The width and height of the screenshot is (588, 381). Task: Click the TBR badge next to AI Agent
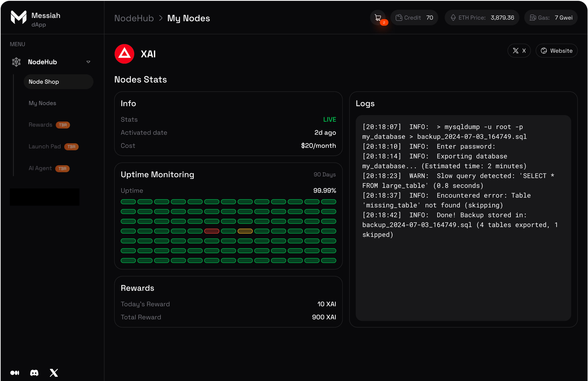(x=62, y=168)
